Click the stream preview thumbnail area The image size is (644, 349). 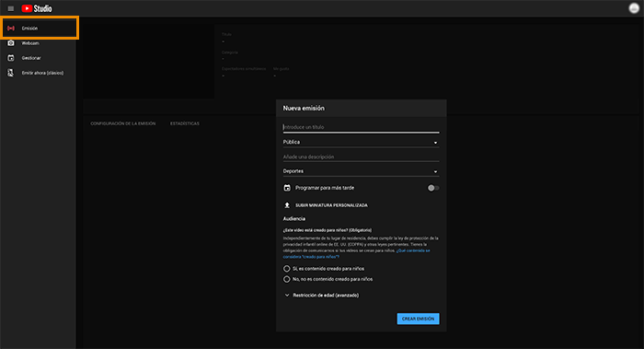pyautogui.click(x=148, y=62)
